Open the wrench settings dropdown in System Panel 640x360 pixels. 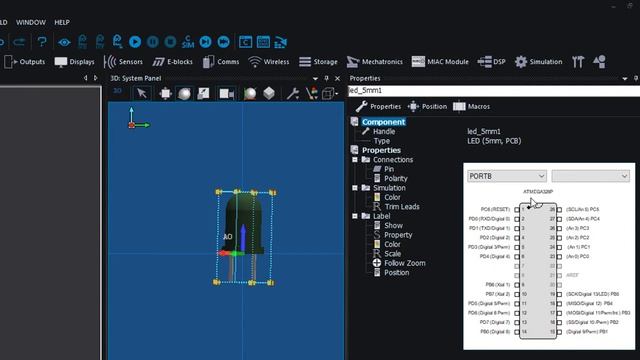(x=292, y=93)
